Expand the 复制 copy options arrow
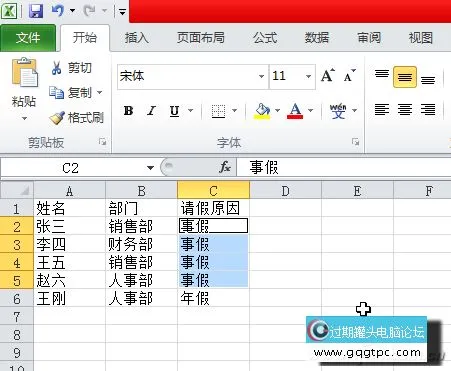This screenshot has height=371, width=451. pyautogui.click(x=99, y=92)
